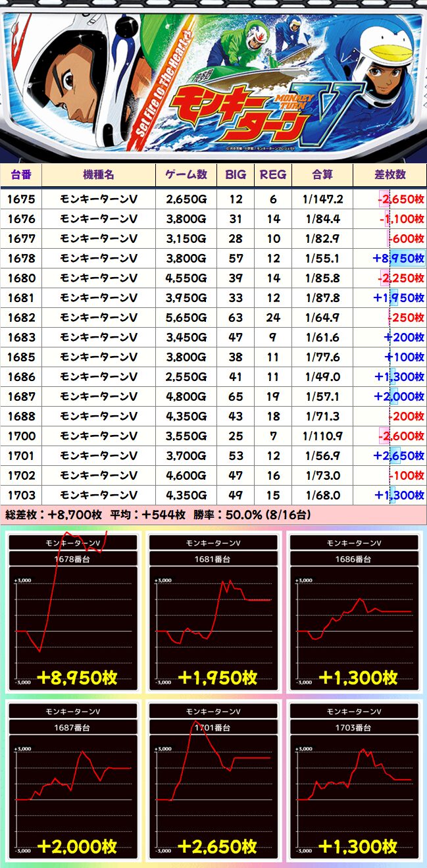Select the BIG column header

click(x=236, y=174)
